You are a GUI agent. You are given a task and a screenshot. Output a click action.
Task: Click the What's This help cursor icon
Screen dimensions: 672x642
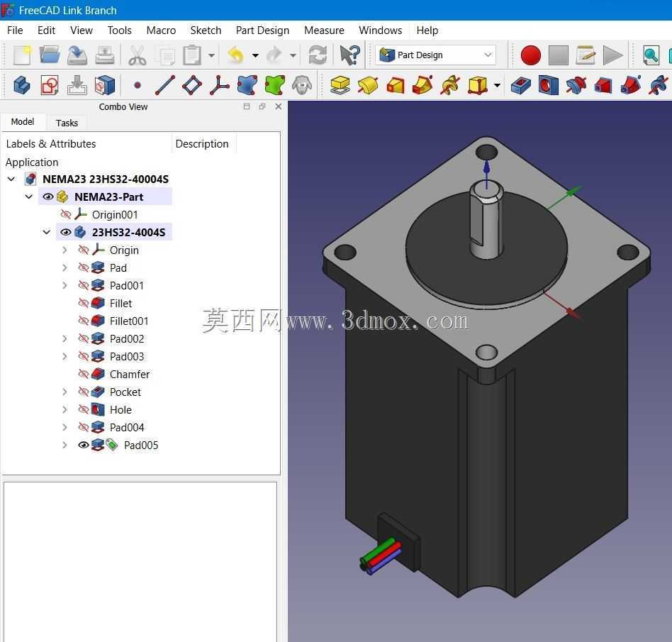tap(349, 55)
